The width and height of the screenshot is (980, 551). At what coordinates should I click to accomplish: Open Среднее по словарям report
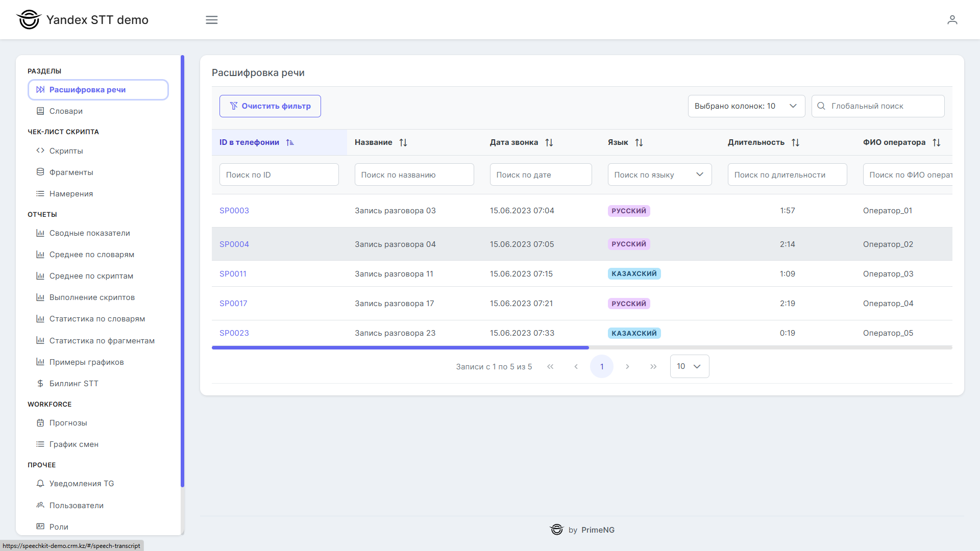[x=98, y=255]
